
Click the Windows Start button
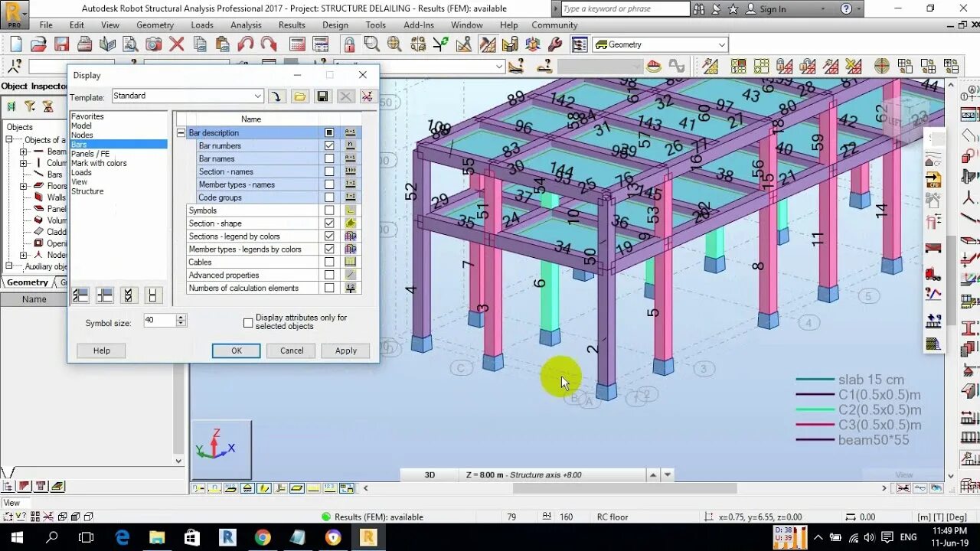(x=17, y=537)
